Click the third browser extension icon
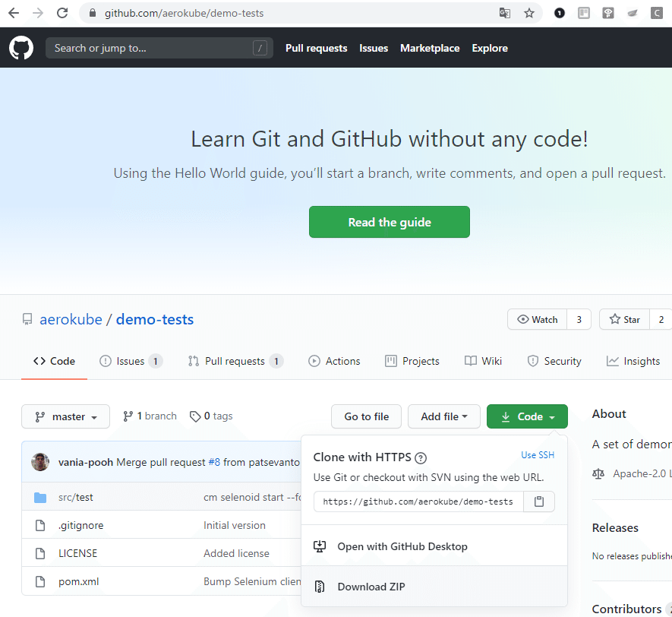Screen dimensions: 672x617 pyautogui.click(x=608, y=13)
